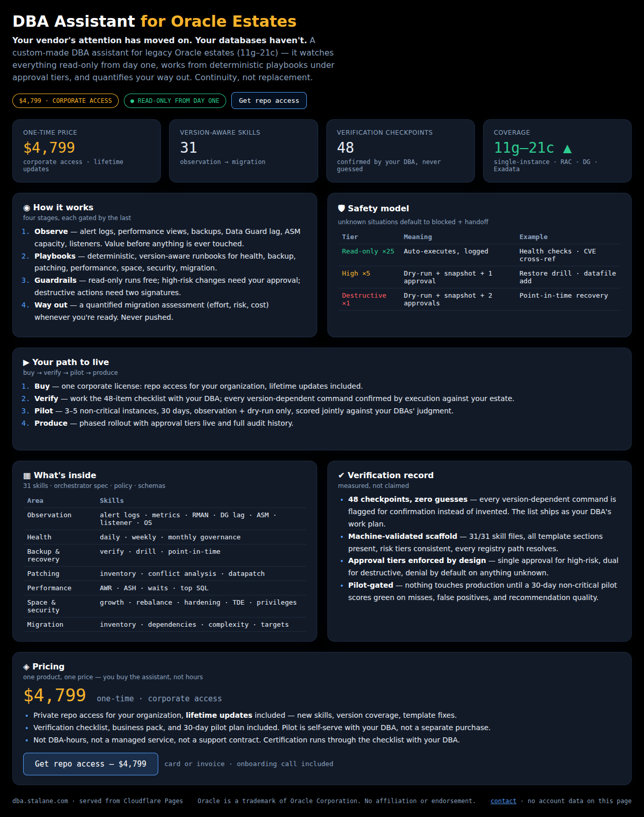The height and width of the screenshot is (817, 644).
Task: Click the green dot in READ-ONLY badge
Action: pyautogui.click(x=133, y=101)
